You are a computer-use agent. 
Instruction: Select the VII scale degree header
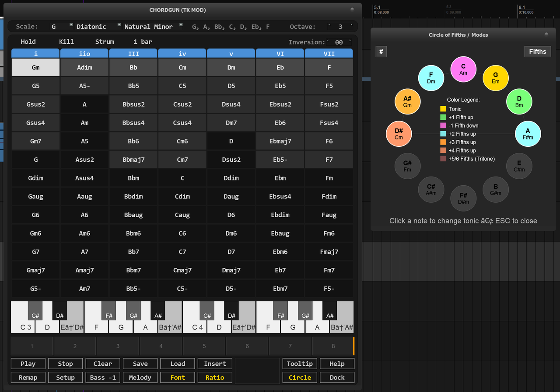(329, 53)
